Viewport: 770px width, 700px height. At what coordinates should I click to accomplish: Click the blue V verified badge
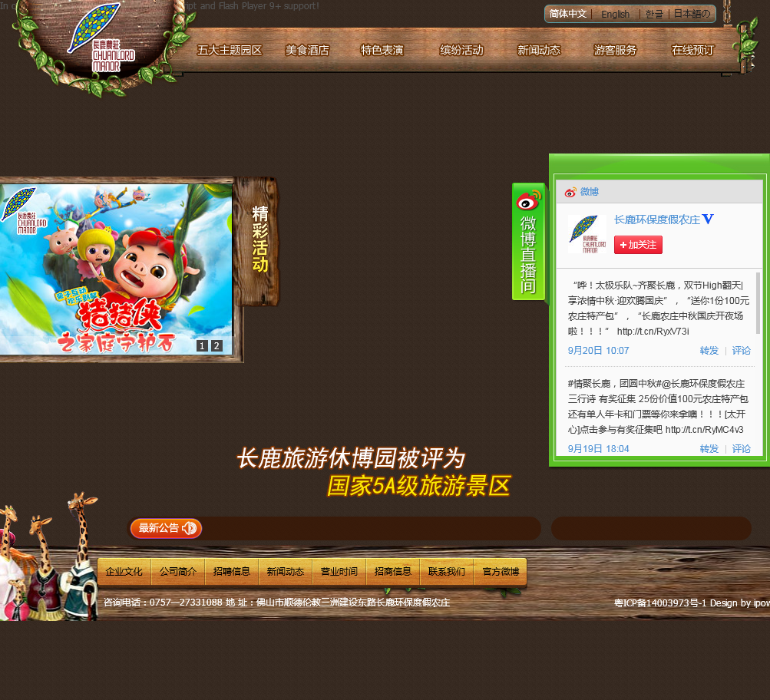[x=708, y=219]
